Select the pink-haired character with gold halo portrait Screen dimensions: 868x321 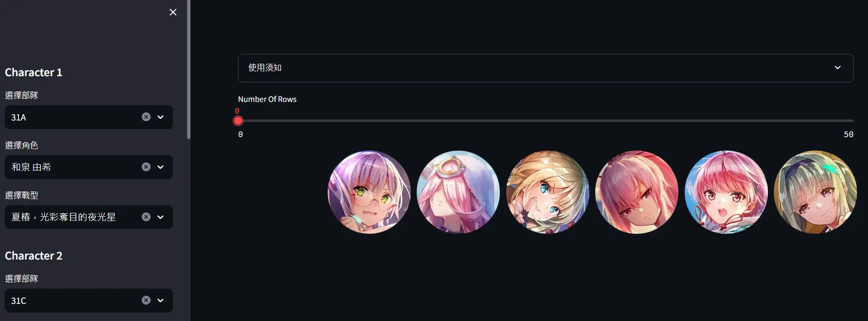pyautogui.click(x=458, y=192)
